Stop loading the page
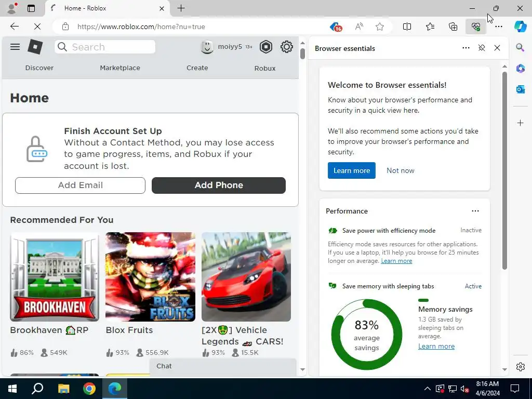The image size is (532, 399). point(37,26)
